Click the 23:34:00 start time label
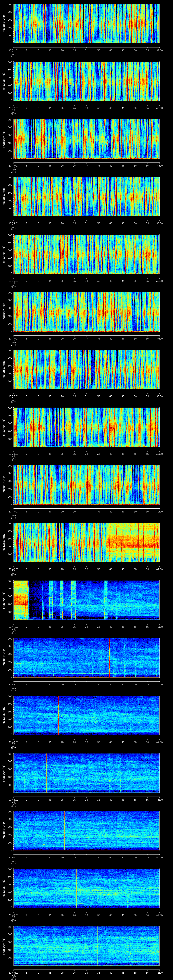This screenshot has height=980, width=173. tap(13, 223)
